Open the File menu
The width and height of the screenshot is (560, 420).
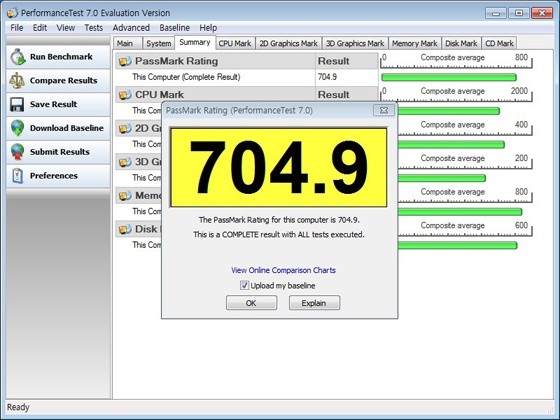coord(17,28)
